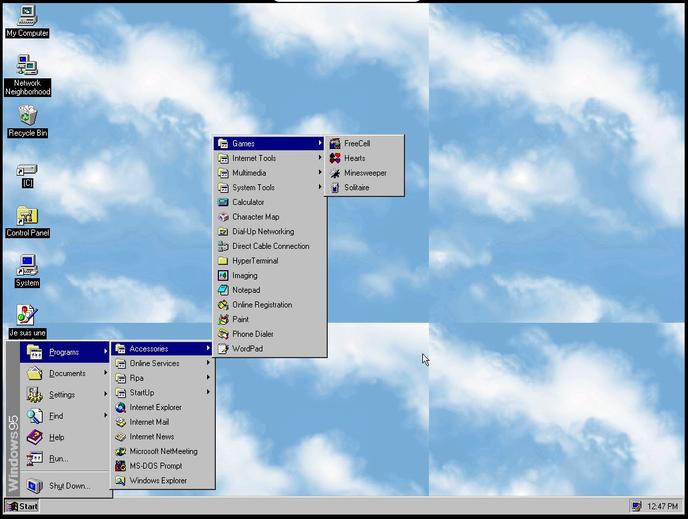Open the System desktop shortcut icon
Screen dimensions: 688x519
coord(27,271)
